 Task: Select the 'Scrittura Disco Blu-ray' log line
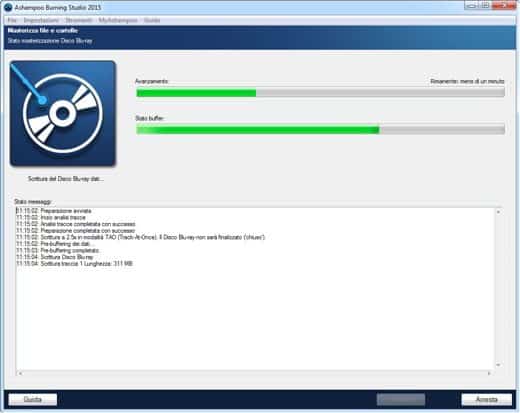pos(55,257)
